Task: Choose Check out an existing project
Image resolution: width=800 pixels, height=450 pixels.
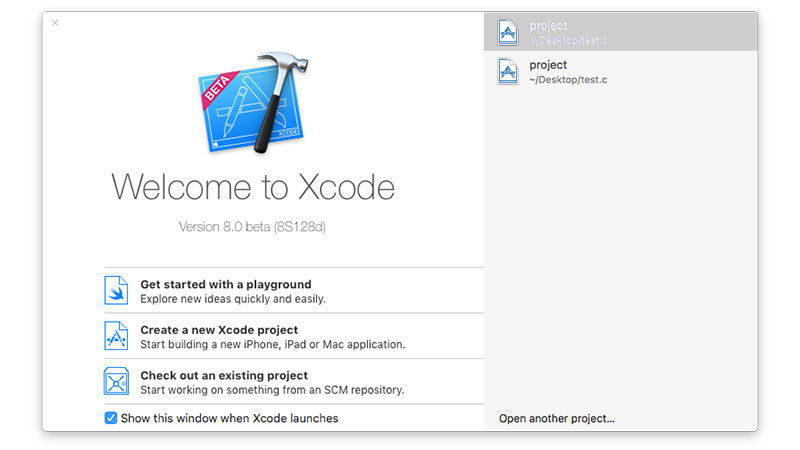Action: (x=294, y=381)
